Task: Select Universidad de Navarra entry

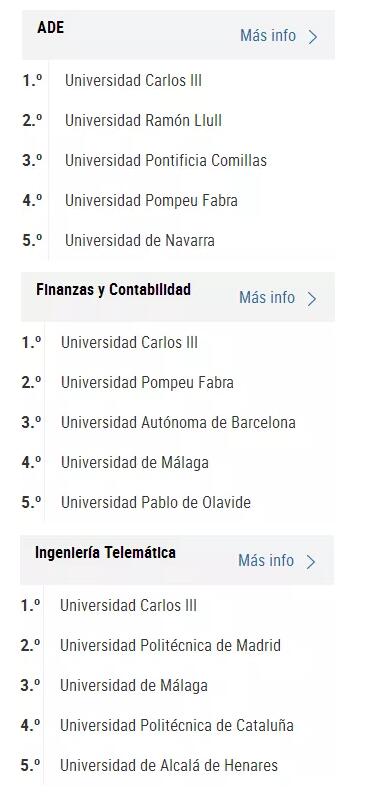Action: point(140,241)
